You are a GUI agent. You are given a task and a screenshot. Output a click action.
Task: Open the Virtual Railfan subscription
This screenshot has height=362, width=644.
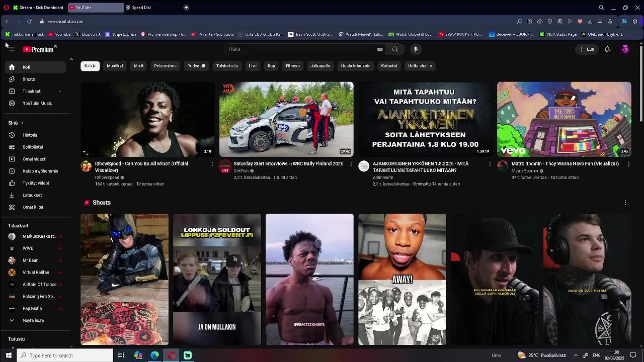tap(35, 273)
